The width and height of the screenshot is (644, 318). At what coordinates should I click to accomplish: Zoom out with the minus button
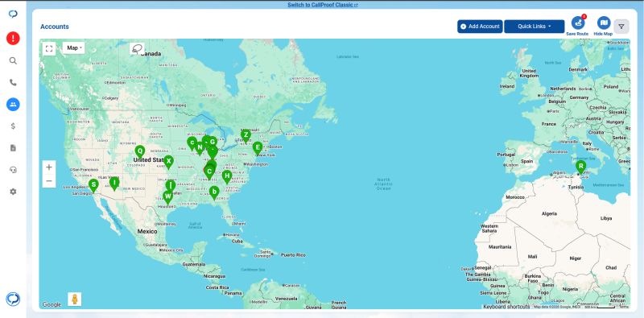49,181
